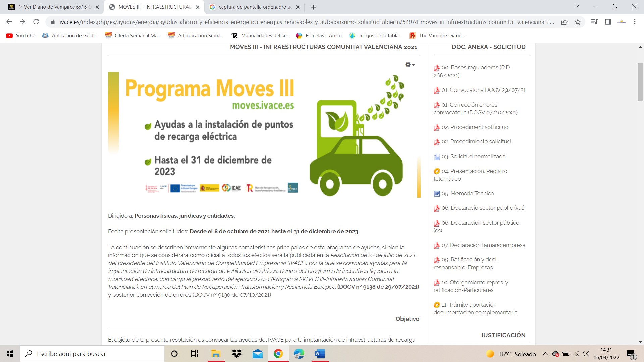
Task: Open Oferta Semanal Ma... bookmark
Action: [133, 36]
